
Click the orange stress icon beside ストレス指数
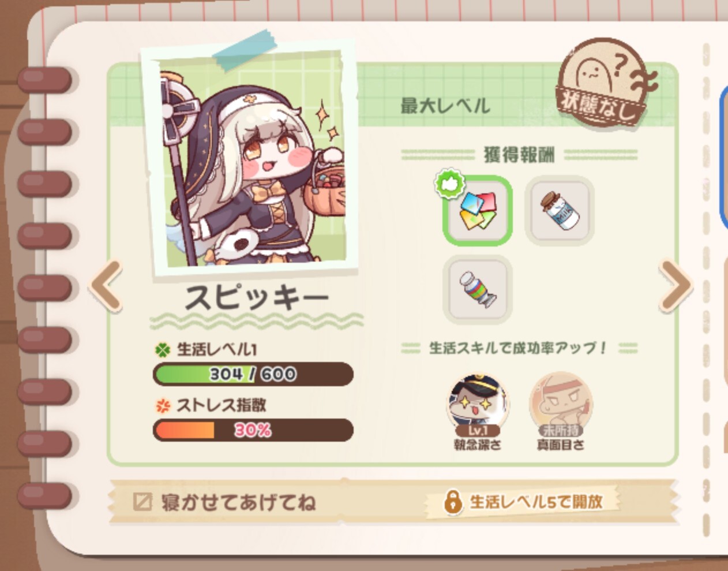(x=163, y=406)
